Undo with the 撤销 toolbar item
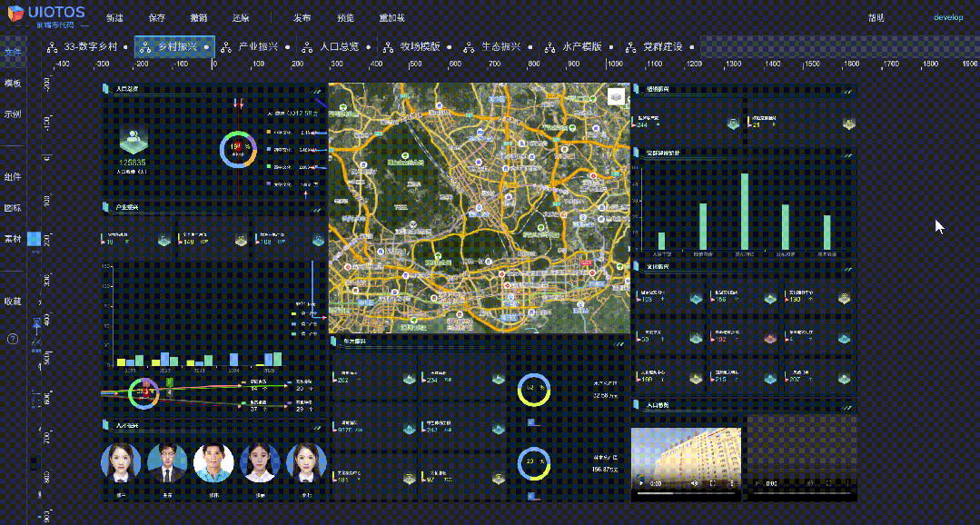The width and height of the screenshot is (980, 525). point(199,18)
